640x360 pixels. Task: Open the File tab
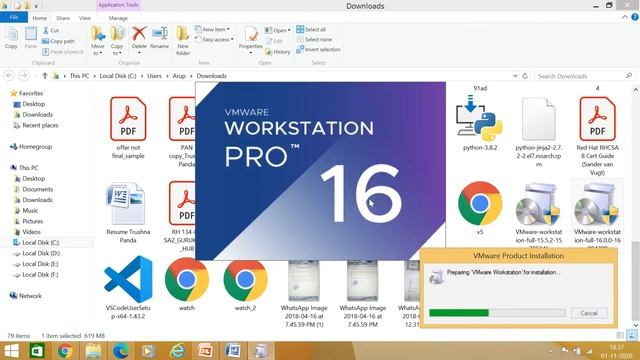click(14, 18)
